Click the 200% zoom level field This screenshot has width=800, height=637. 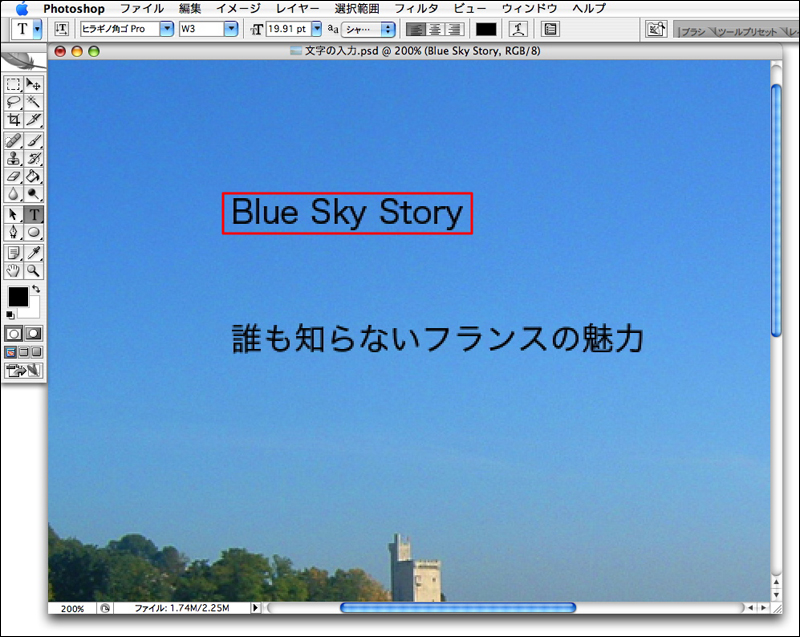pos(72,608)
